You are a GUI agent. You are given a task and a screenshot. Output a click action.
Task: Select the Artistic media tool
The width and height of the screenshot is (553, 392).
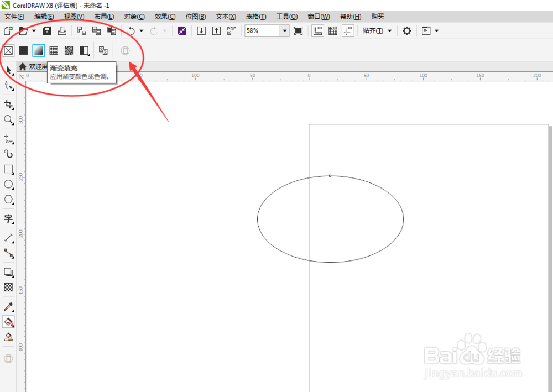[8, 154]
